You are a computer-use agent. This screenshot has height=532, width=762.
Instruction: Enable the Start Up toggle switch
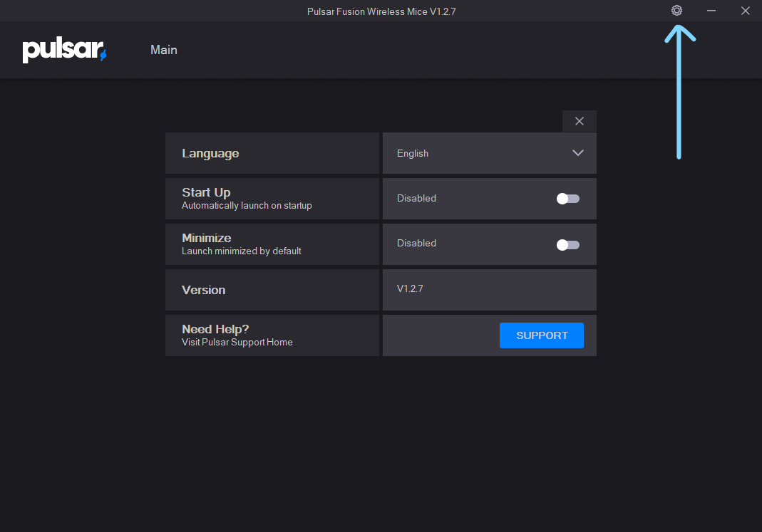click(568, 199)
